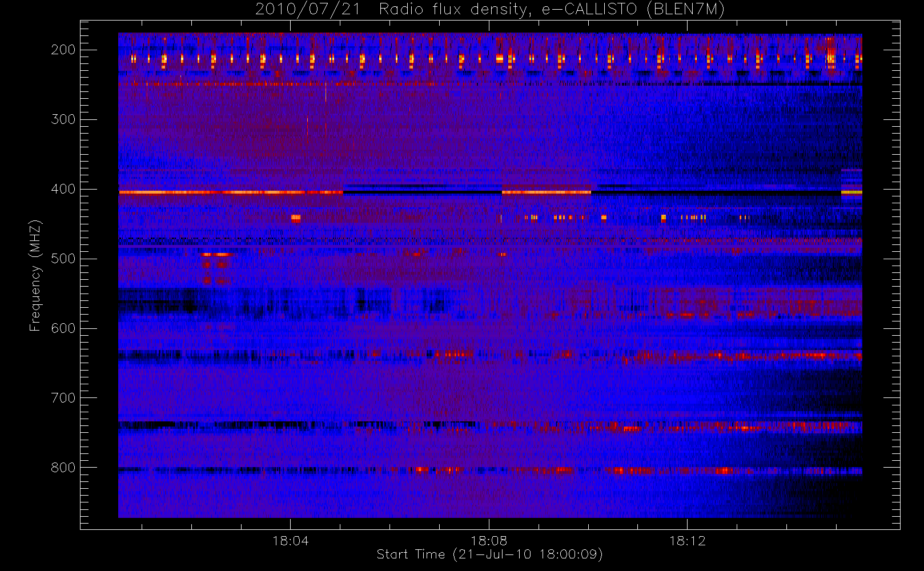Click the 700 frequency tick label
Image resolution: width=924 pixels, height=571 pixels.
[63, 398]
